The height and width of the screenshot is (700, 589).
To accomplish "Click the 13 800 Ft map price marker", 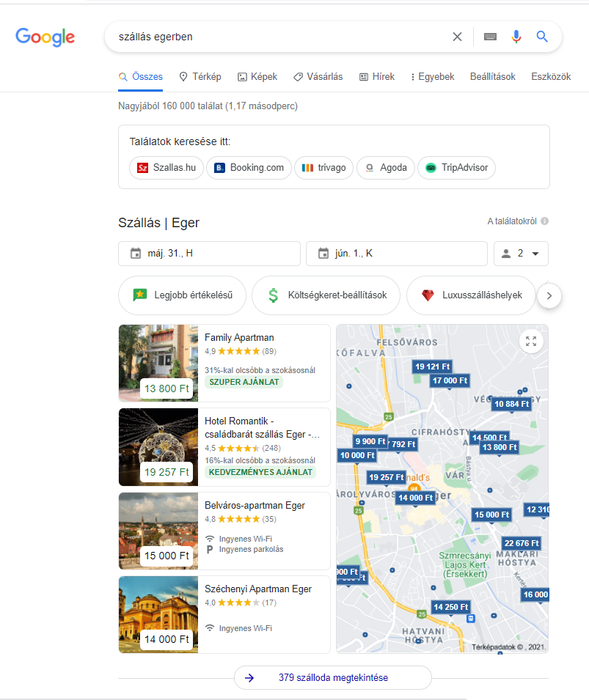I will [500, 447].
